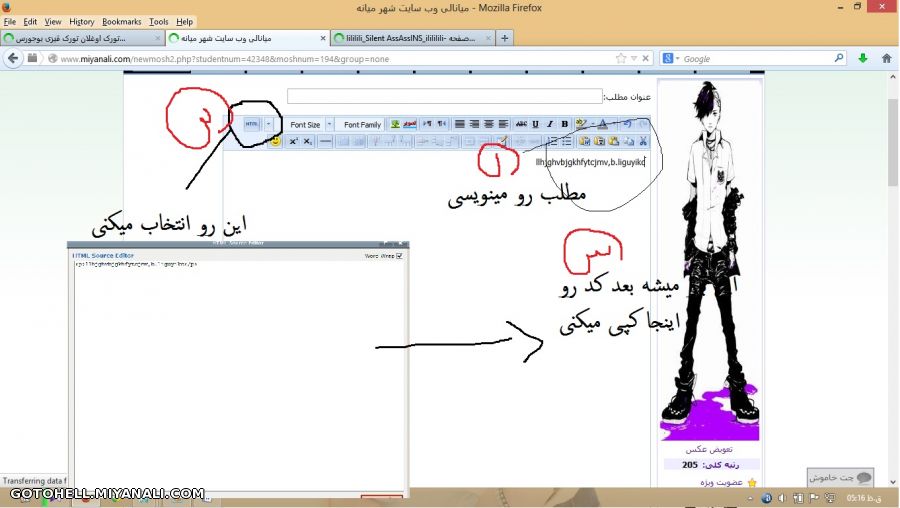Open Font Family dropdown
Screen dimensions: 900x508
click(362, 125)
